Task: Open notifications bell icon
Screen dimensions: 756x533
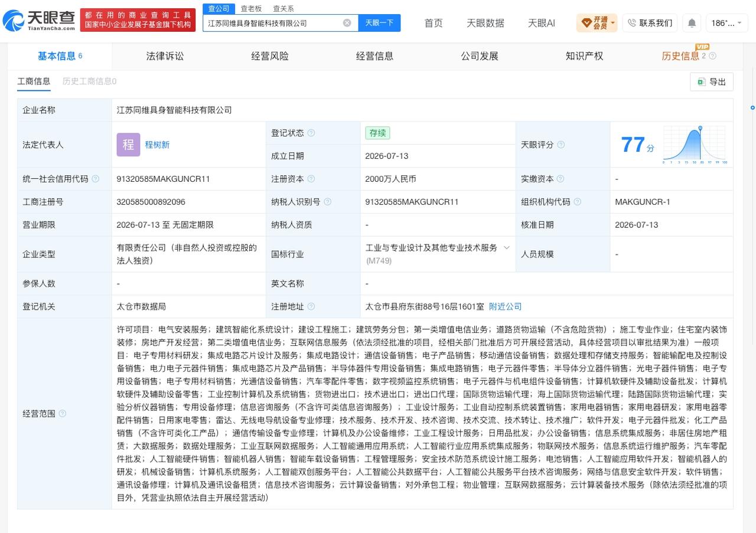Action: [x=692, y=23]
